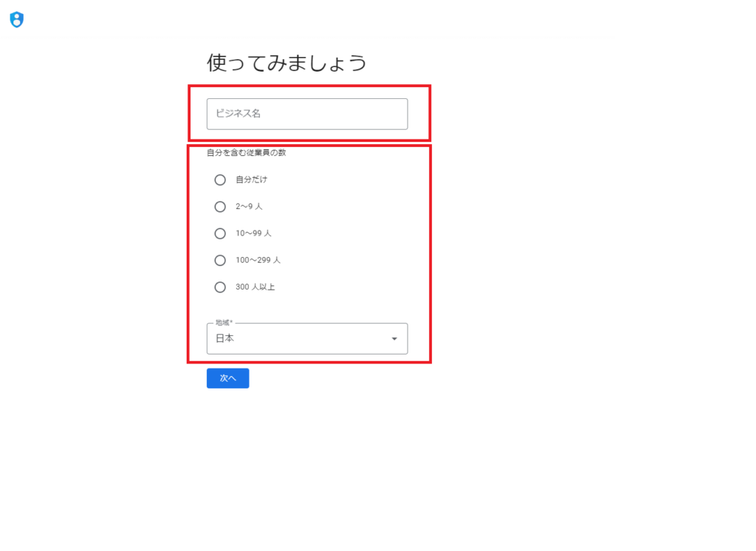Select the 2〜9 人 radio button
Screen dimensions: 756x551
point(220,207)
